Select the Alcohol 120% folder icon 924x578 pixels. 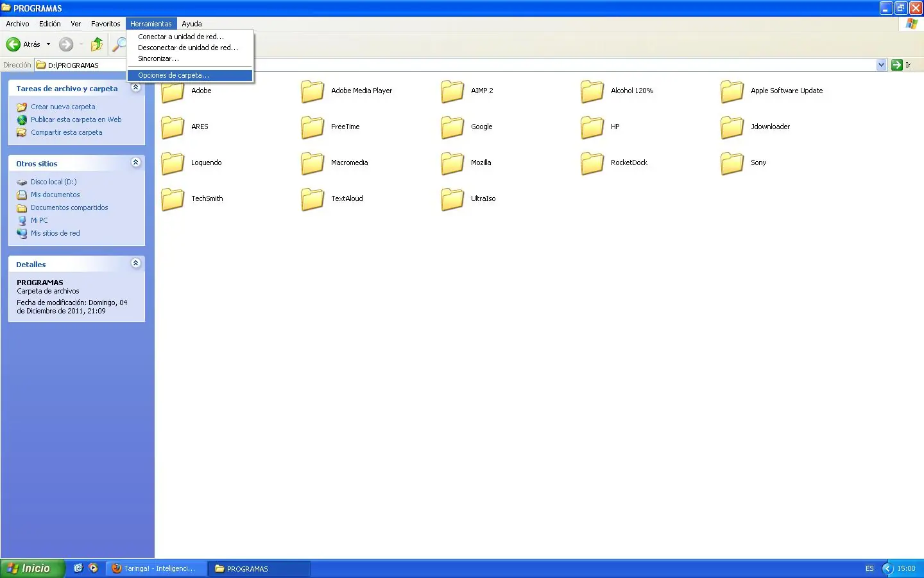click(x=592, y=91)
